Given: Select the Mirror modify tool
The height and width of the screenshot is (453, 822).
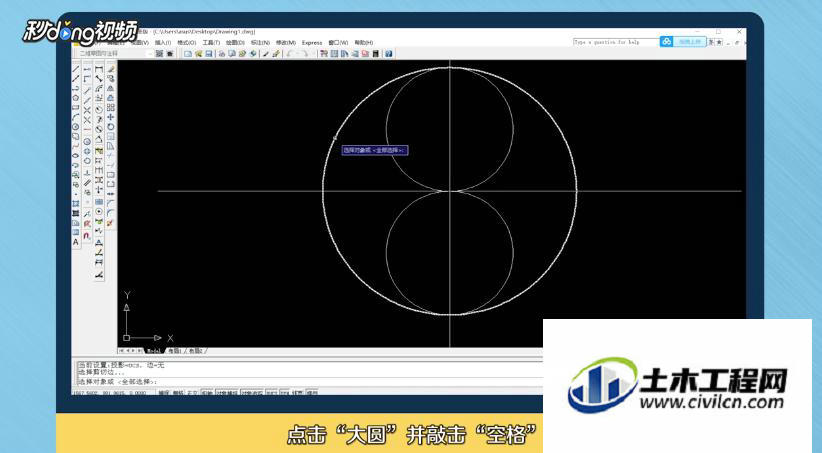Looking at the screenshot, I should [x=111, y=88].
